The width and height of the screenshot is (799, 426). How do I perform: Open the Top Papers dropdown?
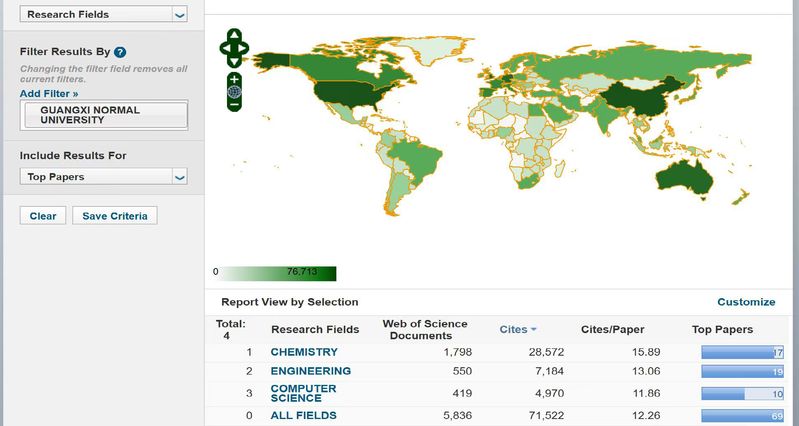pyautogui.click(x=103, y=177)
